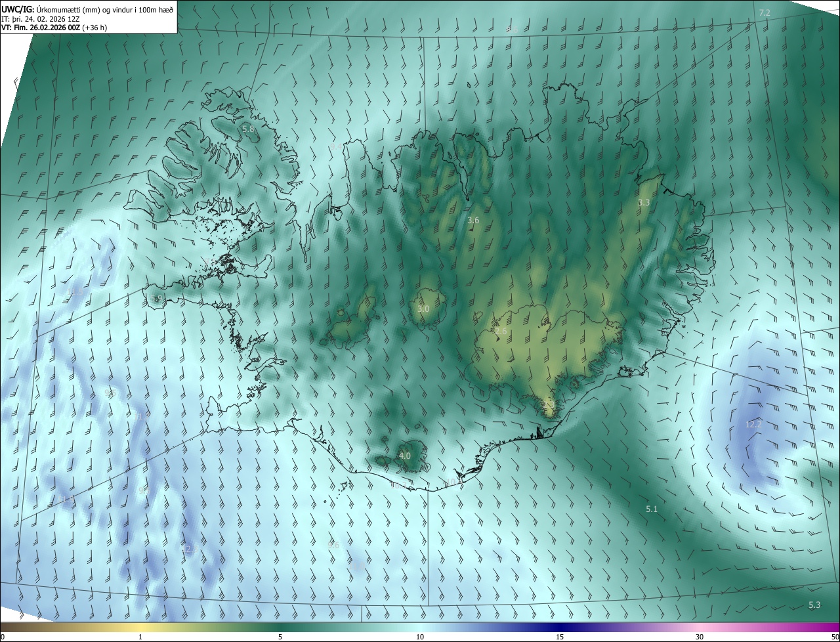Click the 1 tick on the color scale

pos(140,637)
